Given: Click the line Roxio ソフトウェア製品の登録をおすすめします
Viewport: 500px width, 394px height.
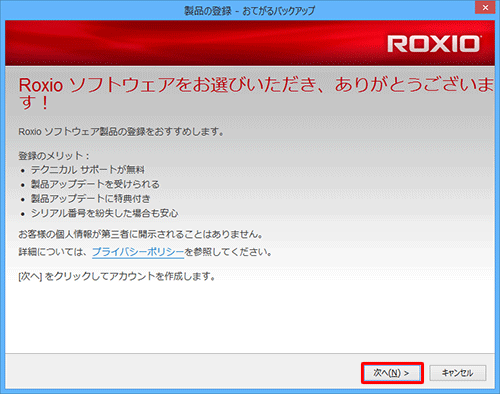Looking at the screenshot, I should [121, 132].
